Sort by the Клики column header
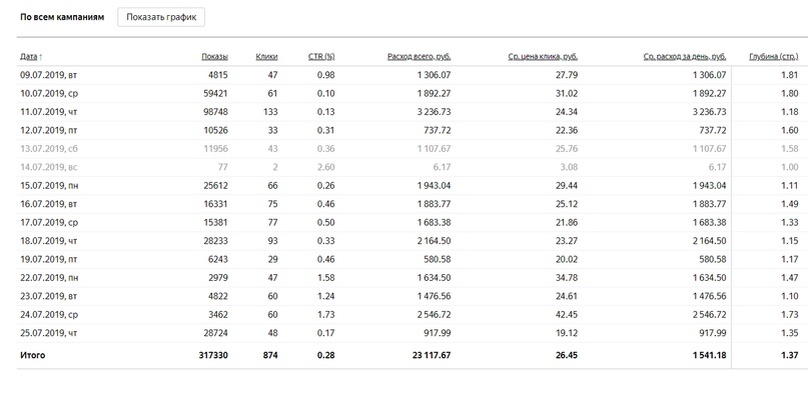 click(266, 57)
